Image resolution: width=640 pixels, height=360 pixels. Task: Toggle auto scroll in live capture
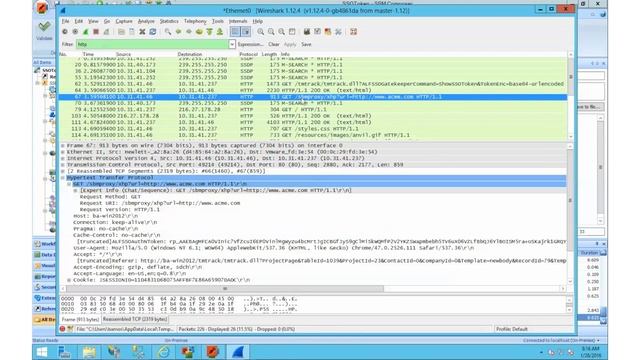tap(246, 32)
